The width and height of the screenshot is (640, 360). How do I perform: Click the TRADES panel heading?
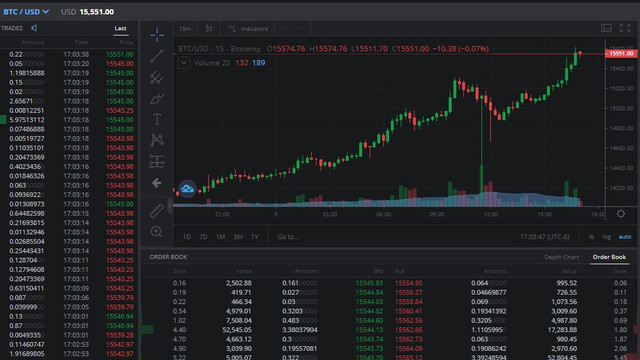point(11,28)
